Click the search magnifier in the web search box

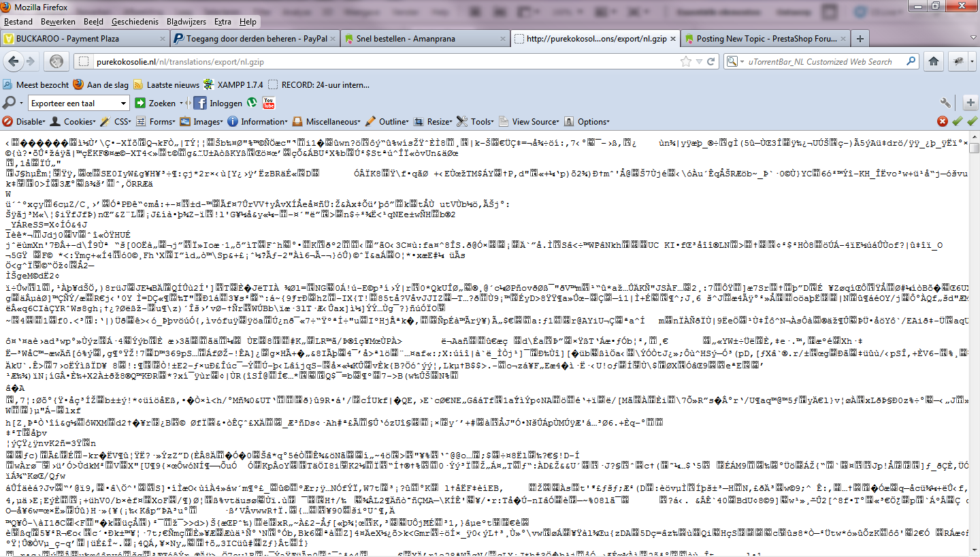pyautogui.click(x=909, y=61)
